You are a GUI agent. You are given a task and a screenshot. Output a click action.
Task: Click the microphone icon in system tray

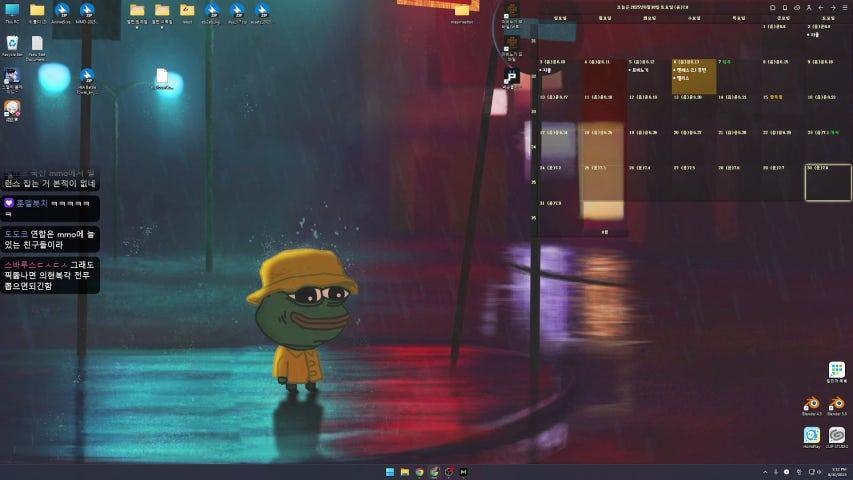[776, 472]
